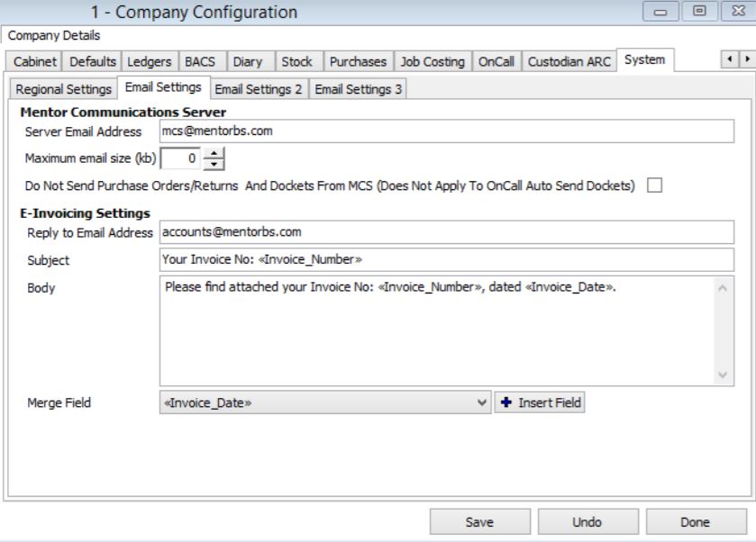Increase maximum email size with up arrow
Viewport: 756px width, 542px height.
214,156
